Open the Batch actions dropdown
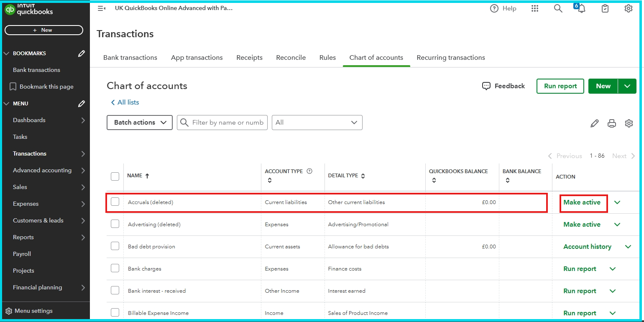Viewport: 644px width, 322px height. pos(140,123)
